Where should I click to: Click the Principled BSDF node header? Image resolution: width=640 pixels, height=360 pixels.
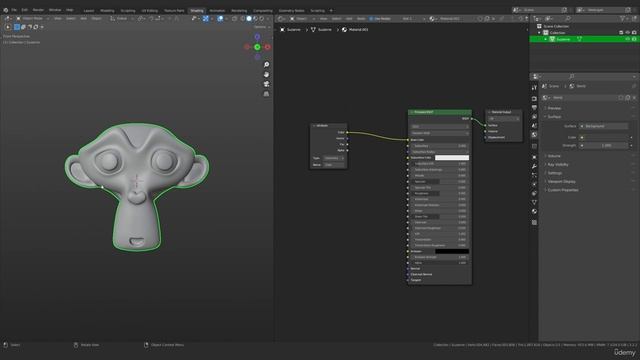[440, 112]
